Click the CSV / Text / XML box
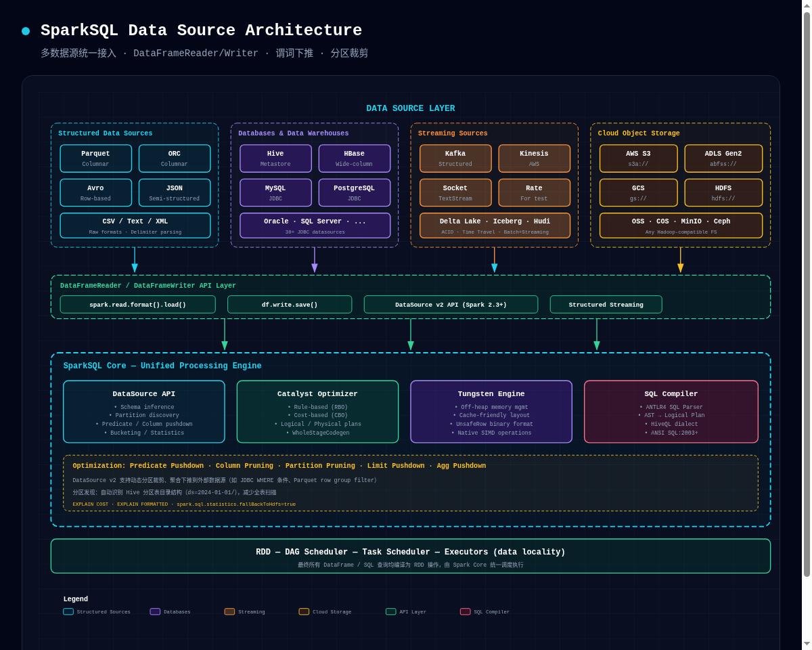This screenshot has height=650, width=812. (135, 225)
